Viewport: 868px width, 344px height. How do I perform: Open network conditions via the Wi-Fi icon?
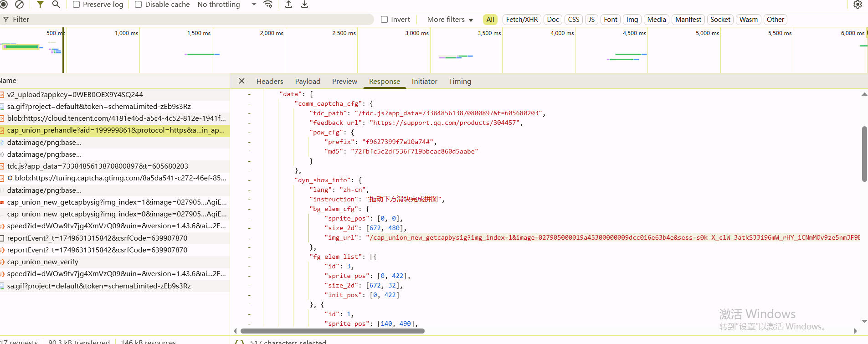[x=268, y=5]
